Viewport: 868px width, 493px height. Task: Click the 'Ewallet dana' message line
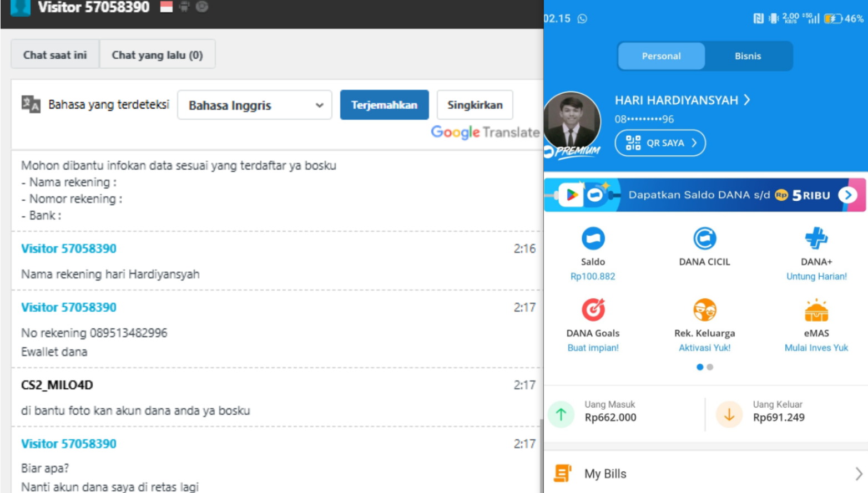(54, 352)
